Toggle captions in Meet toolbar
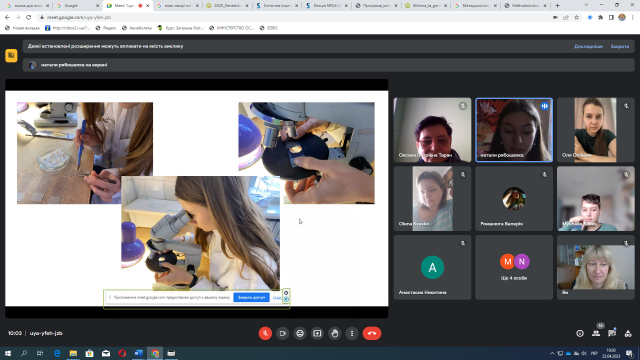Image resolution: width=640 pixels, height=360 pixels. coord(300,333)
